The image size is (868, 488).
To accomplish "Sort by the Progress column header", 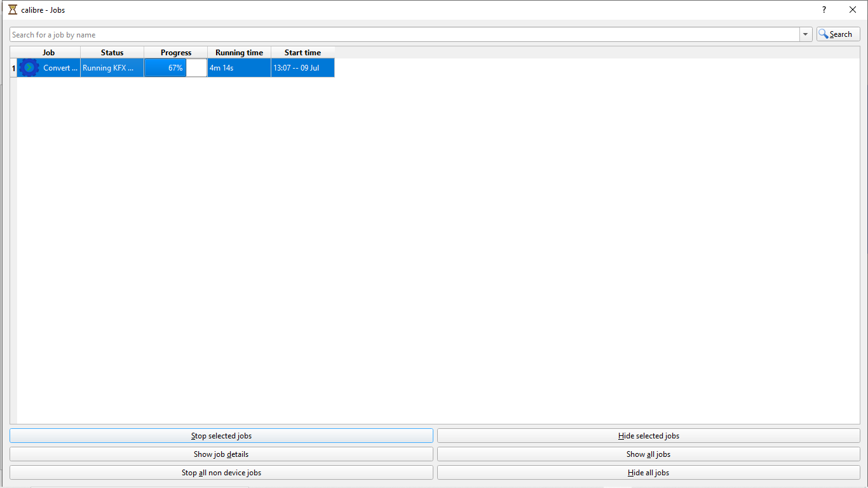I will tap(176, 52).
